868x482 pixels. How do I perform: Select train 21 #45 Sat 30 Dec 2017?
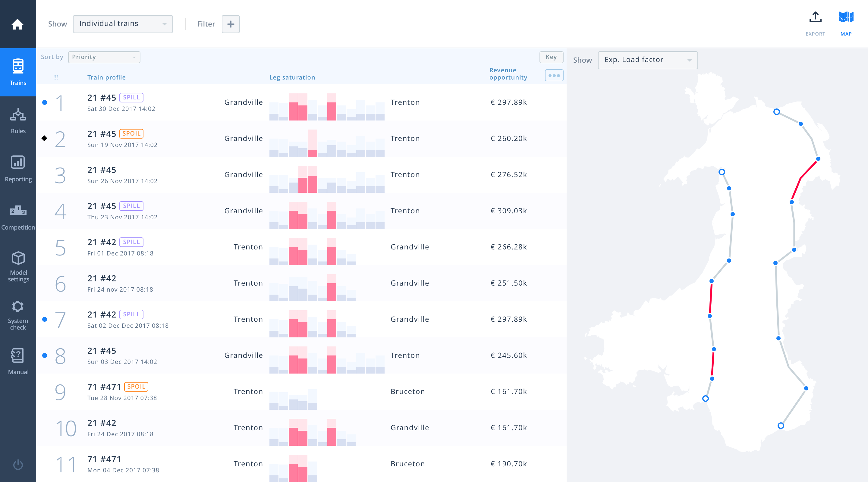(301, 102)
